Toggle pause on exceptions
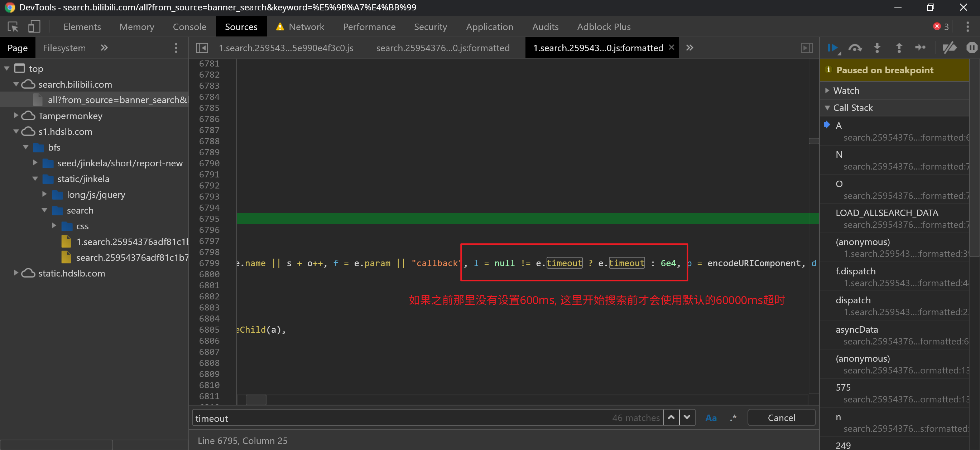The height and width of the screenshot is (450, 980). 972,48
